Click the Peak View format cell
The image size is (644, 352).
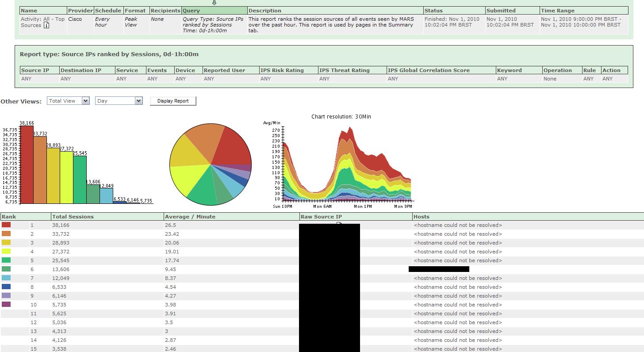click(131, 22)
